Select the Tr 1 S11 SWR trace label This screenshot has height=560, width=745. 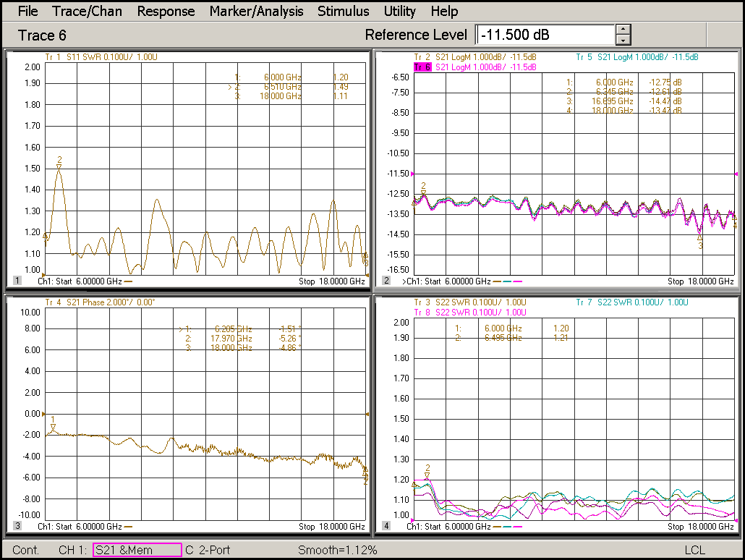[101, 57]
